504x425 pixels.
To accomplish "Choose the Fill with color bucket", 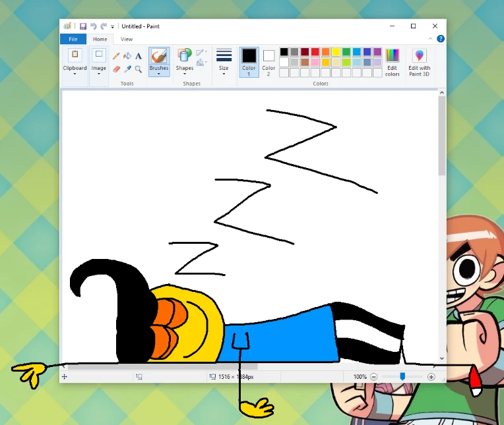I will tap(127, 56).
